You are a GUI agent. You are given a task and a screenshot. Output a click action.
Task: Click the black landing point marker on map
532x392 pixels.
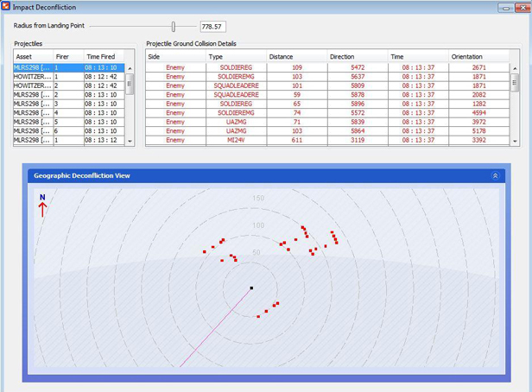pos(251,288)
